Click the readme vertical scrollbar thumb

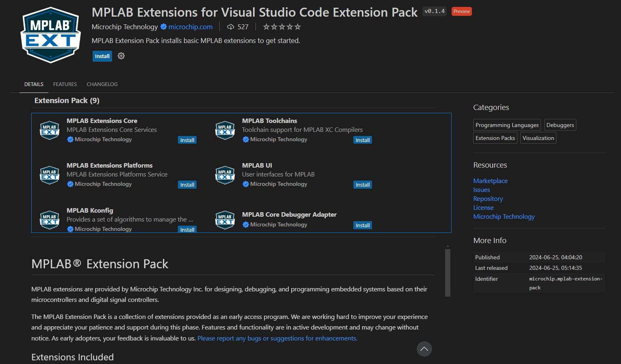tap(448, 273)
